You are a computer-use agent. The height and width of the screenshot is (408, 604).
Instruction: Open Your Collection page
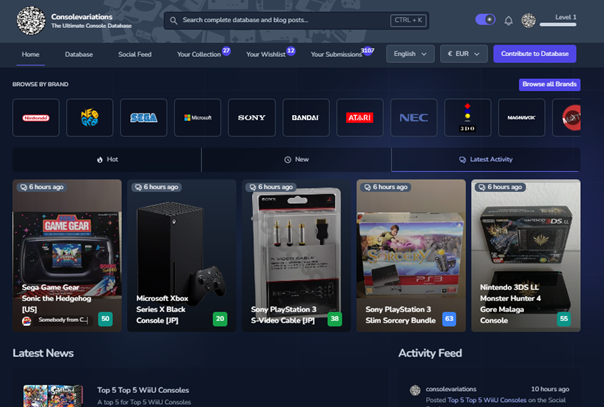pyautogui.click(x=199, y=54)
